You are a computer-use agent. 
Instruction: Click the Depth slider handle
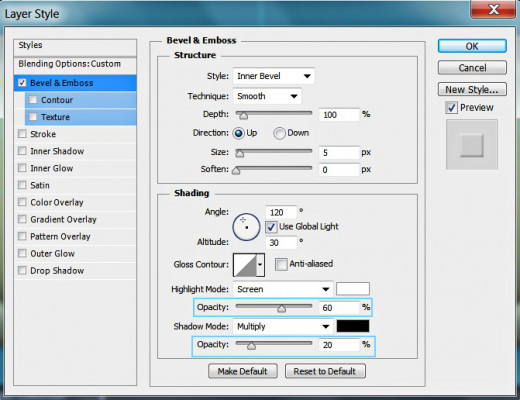click(244, 115)
